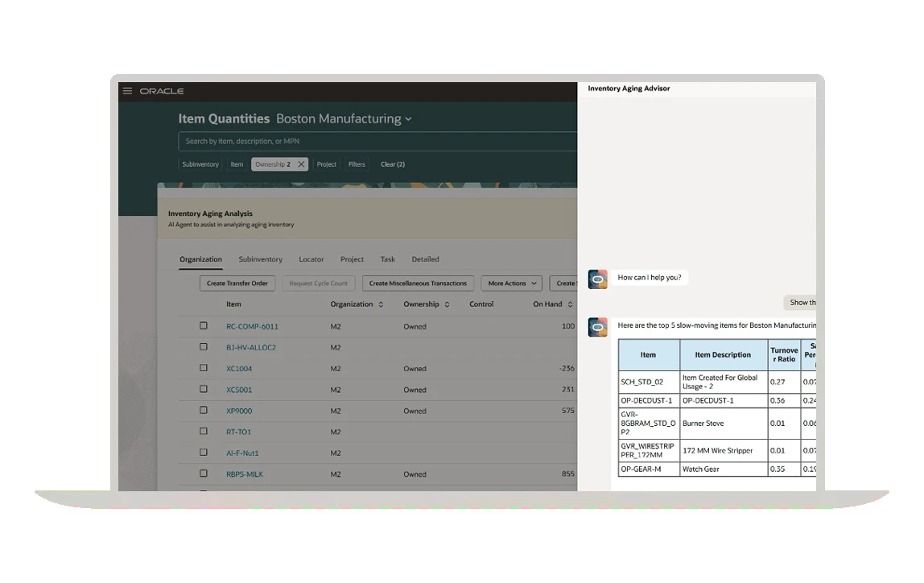Click the advisor avatar beside 'How can I help you?'
This screenshot has width=924, height=583.
click(x=597, y=279)
